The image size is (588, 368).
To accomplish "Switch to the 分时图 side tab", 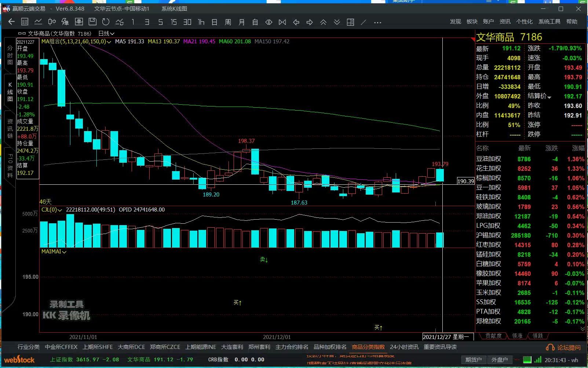I will 10,55.
